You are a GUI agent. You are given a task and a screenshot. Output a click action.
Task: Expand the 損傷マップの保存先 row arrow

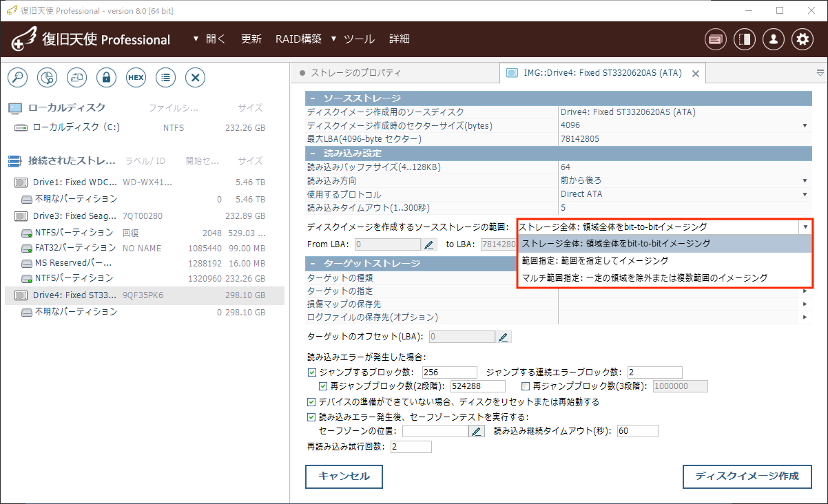(x=805, y=304)
